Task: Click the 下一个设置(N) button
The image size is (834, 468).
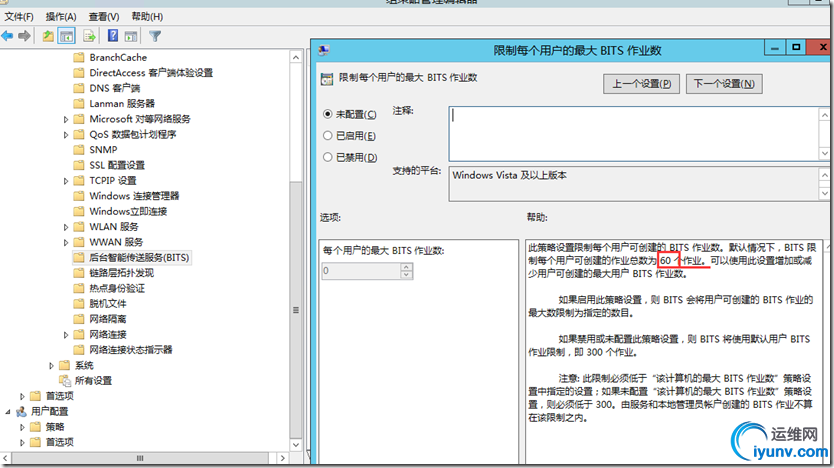Action: tap(724, 84)
